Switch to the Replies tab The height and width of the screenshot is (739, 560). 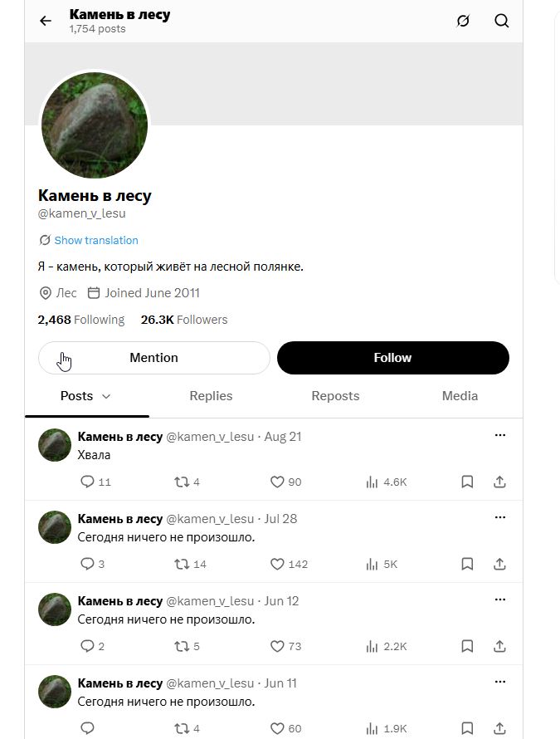(211, 396)
